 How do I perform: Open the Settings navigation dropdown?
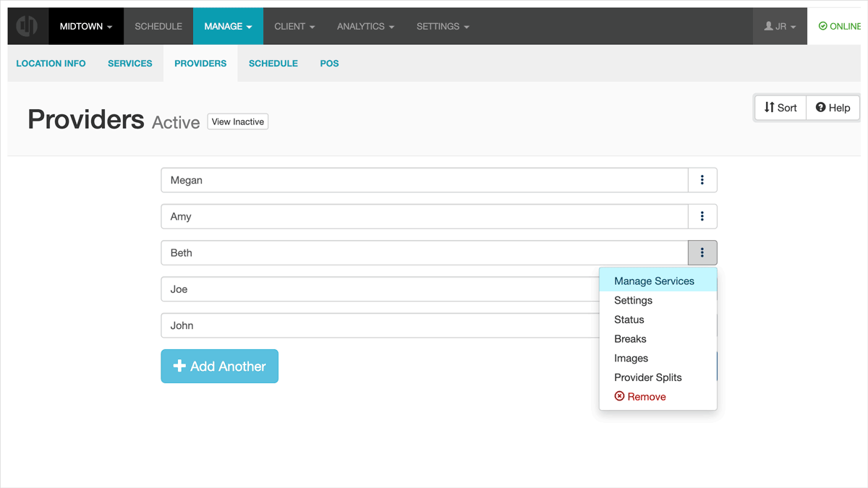[x=443, y=26]
